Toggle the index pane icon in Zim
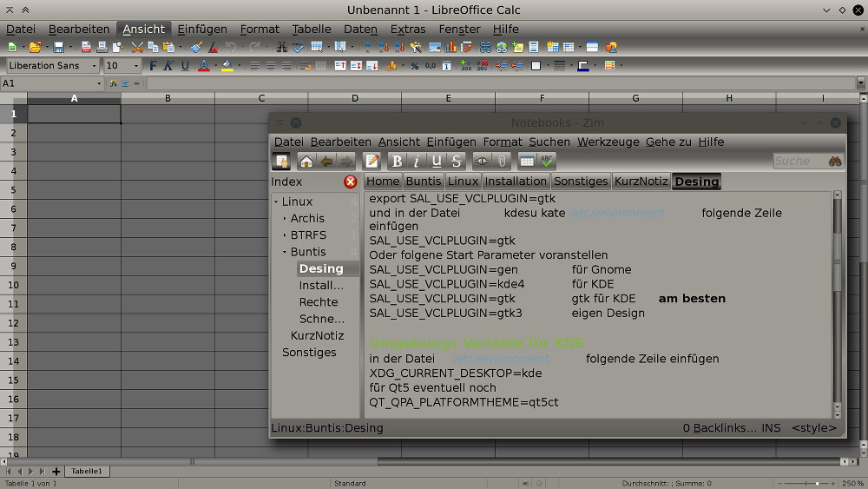This screenshot has height=489, width=868. 281,162
